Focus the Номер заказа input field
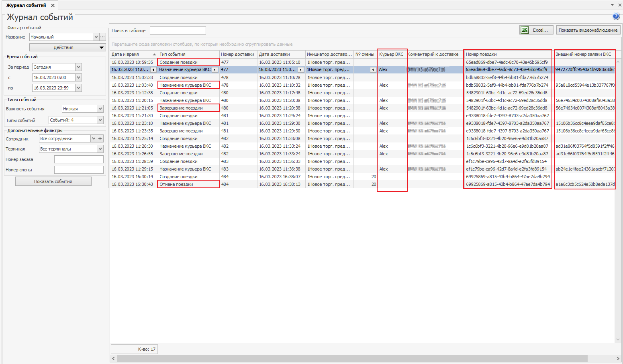 (x=79, y=159)
